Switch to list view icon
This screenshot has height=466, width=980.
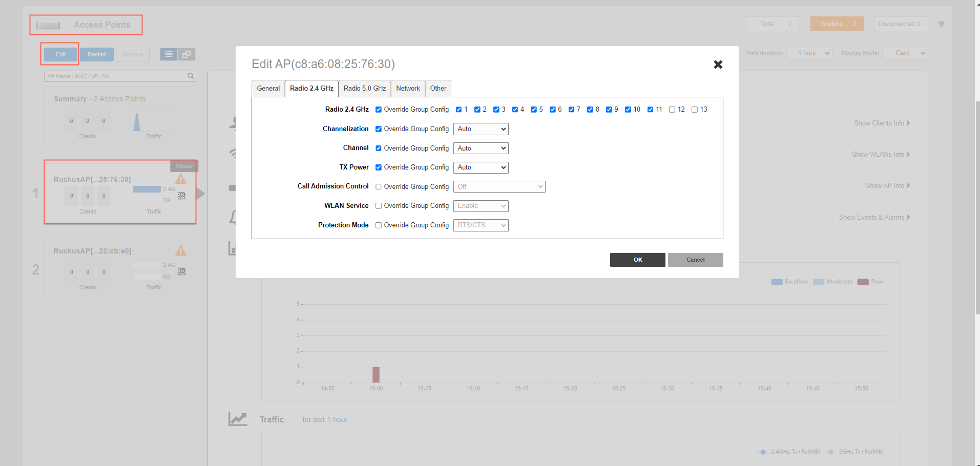point(169,54)
